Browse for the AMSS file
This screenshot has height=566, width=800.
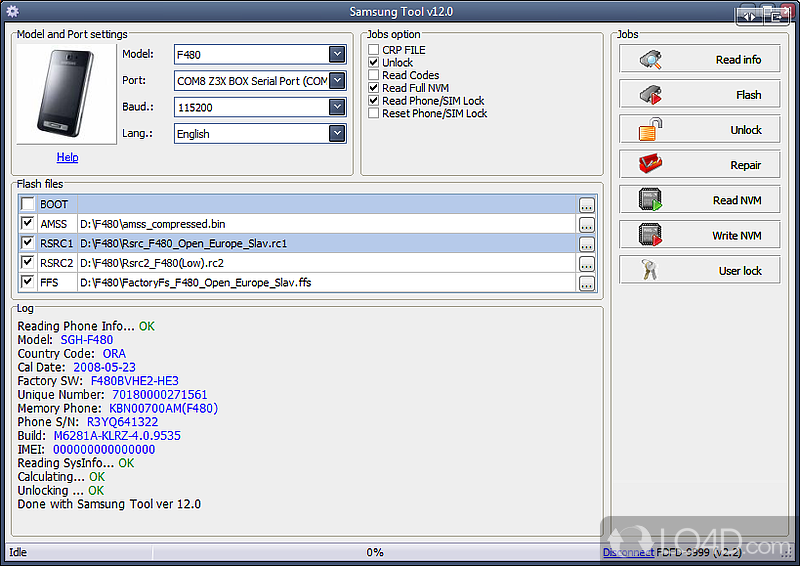[586, 225]
